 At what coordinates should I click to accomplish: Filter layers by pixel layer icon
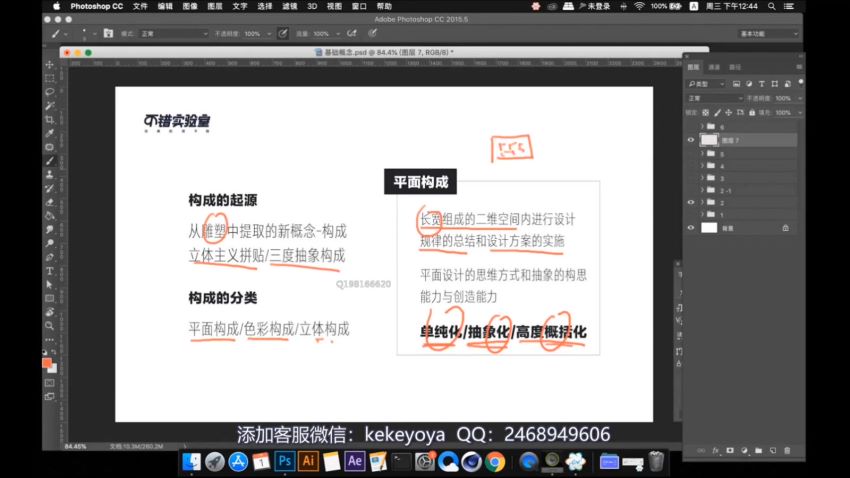pyautogui.click(x=736, y=84)
